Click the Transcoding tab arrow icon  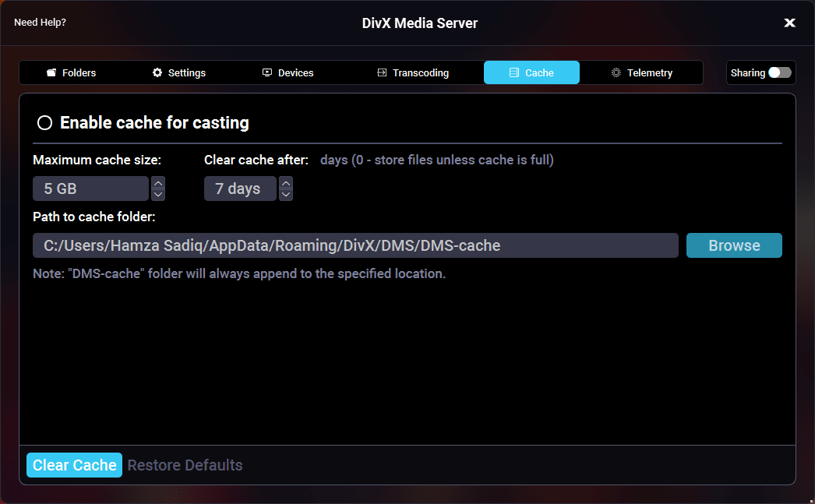[382, 72]
